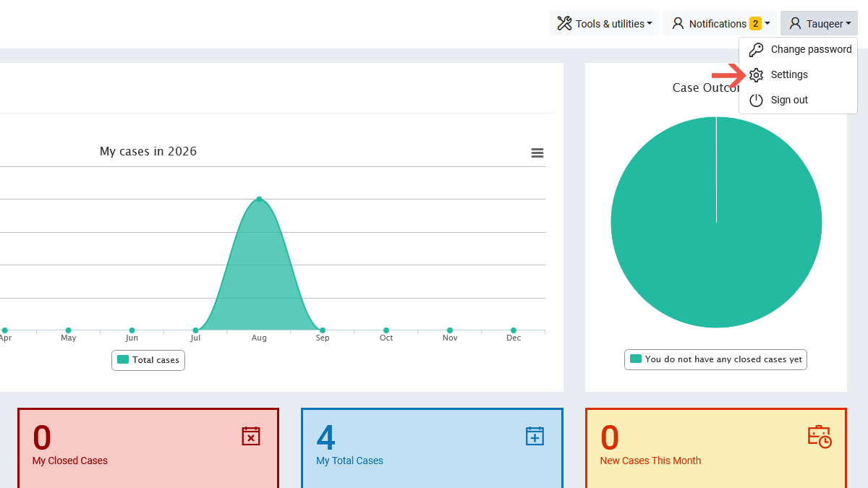The width and height of the screenshot is (868, 488).
Task: Click the My cases in 2026 title
Action: 148,151
